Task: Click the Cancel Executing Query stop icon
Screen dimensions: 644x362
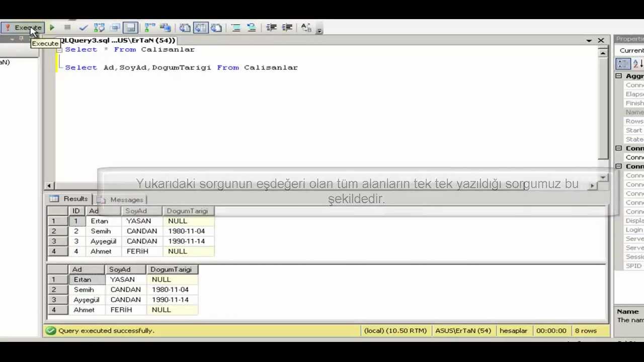Action: (67, 28)
